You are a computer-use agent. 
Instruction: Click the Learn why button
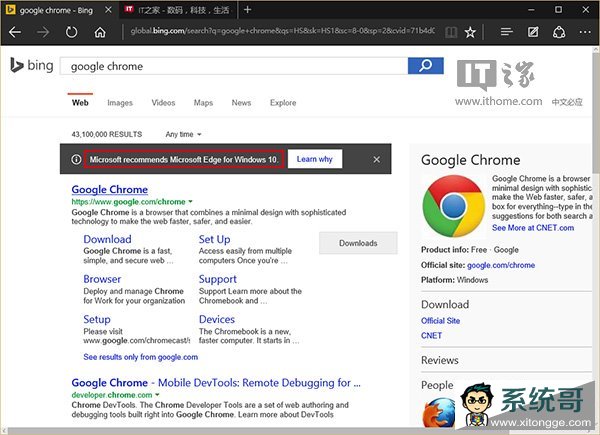[315, 159]
